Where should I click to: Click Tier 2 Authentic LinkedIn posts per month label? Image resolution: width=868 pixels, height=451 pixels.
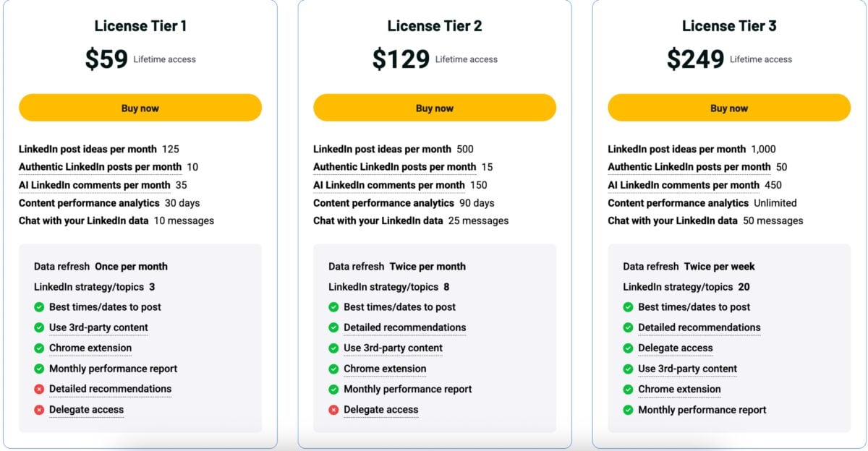point(394,167)
